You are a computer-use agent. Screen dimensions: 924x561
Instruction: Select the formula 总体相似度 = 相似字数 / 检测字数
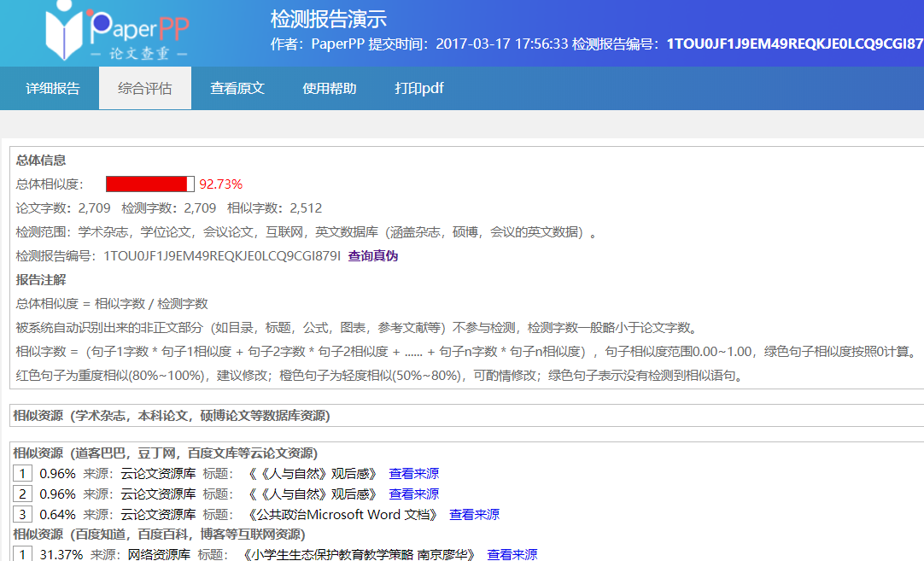point(112,304)
